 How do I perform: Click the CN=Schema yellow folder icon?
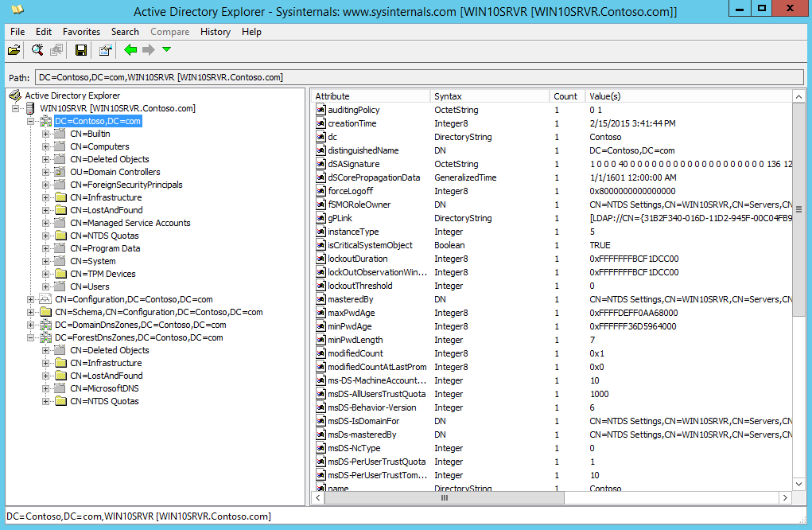(x=45, y=312)
